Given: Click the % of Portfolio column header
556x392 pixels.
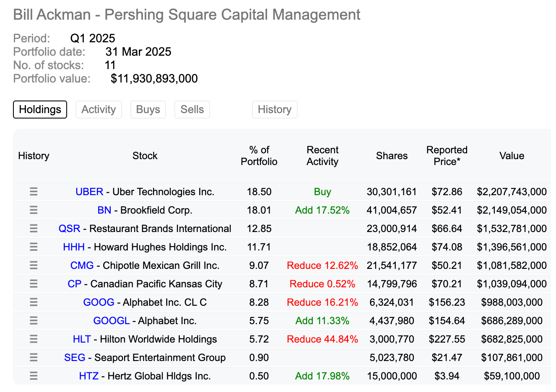Looking at the screenshot, I should point(259,156).
